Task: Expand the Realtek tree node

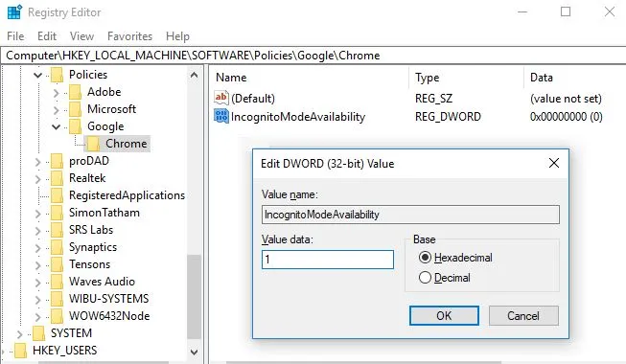Action: 38,179
